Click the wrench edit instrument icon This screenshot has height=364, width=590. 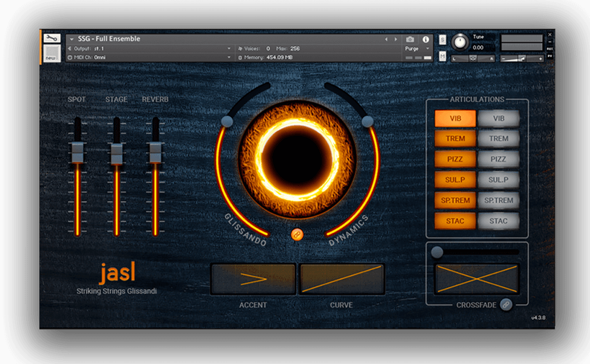pos(52,38)
